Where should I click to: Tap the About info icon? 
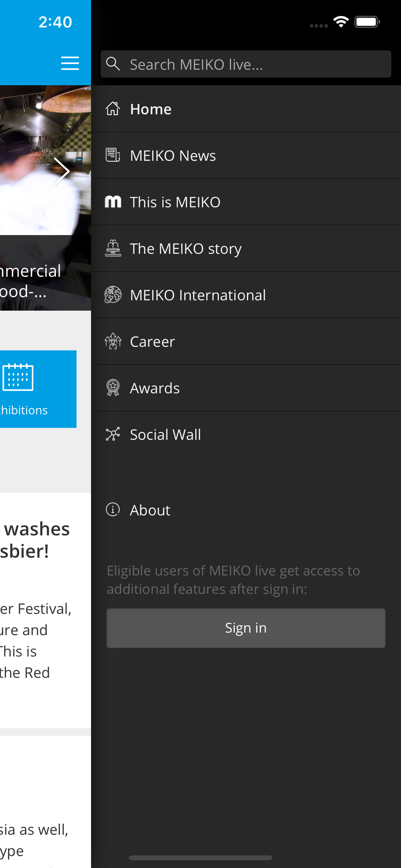(113, 510)
